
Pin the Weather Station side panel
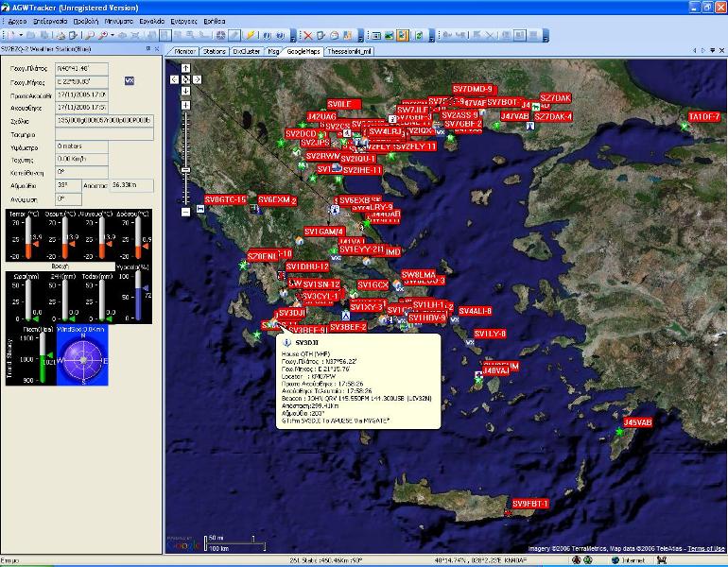(x=148, y=49)
